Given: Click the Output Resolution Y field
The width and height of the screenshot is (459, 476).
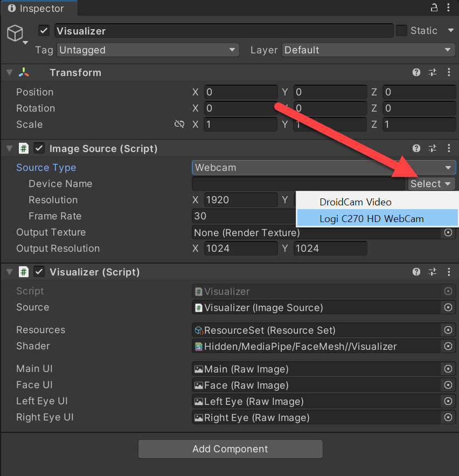Looking at the screenshot, I should [330, 249].
